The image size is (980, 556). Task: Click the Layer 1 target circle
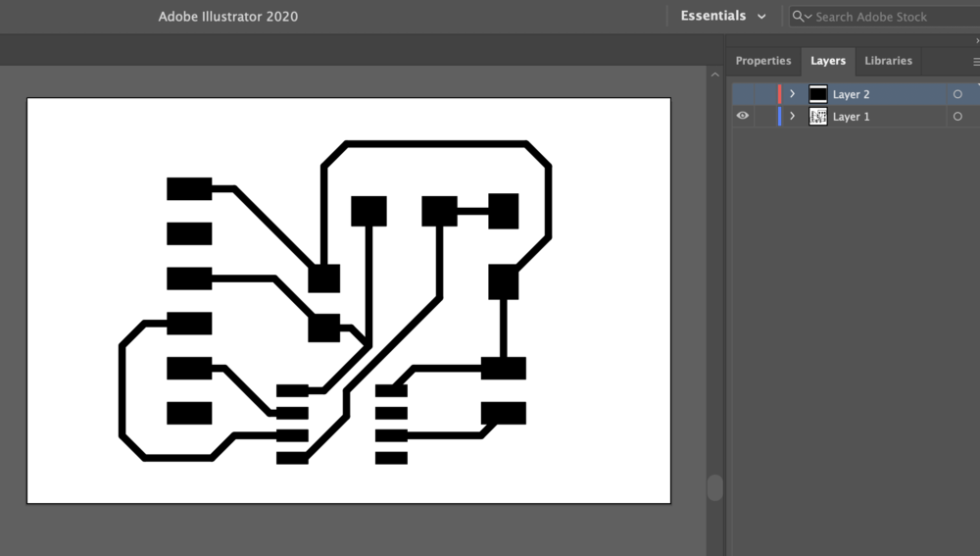[x=957, y=117]
